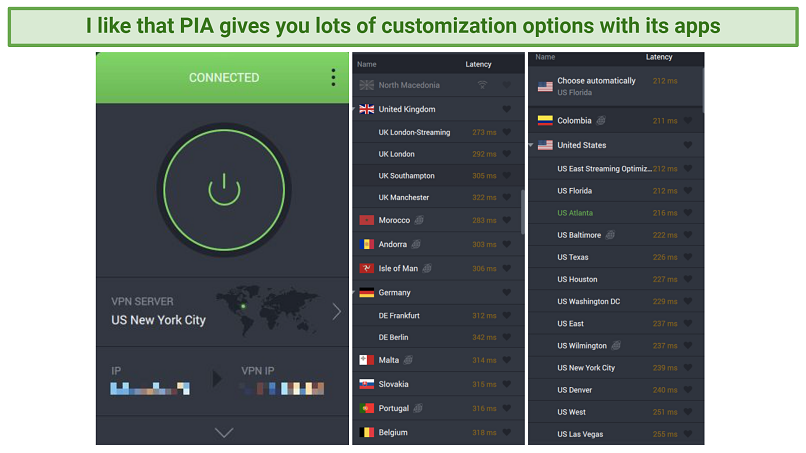Expand the dashboard with the bottom chevron
Image resolution: width=806 pixels, height=453 pixels.
pyautogui.click(x=224, y=432)
